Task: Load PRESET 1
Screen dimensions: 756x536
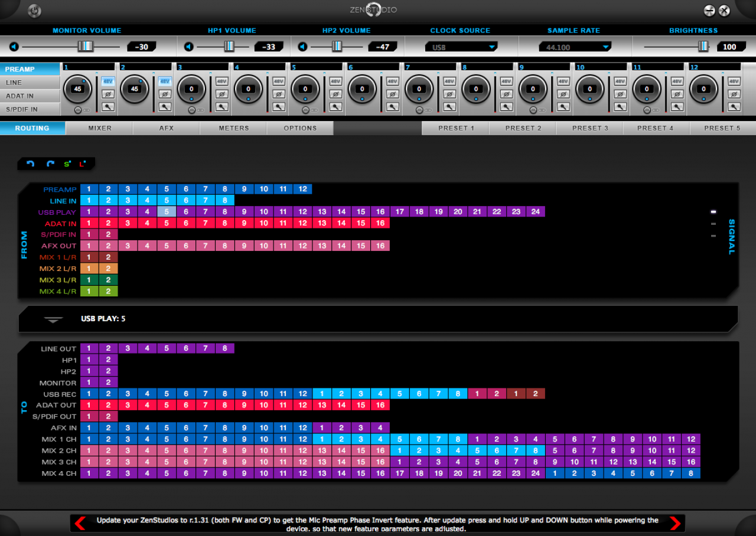Action: 456,128
